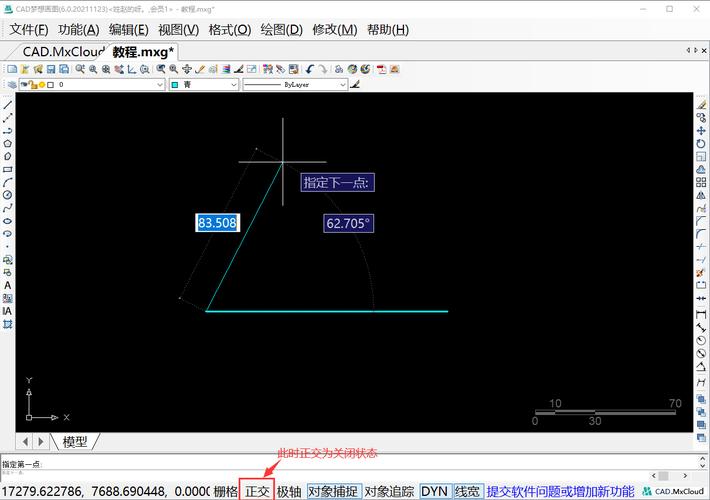
Task: Click the cyan color swatch in color box
Action: click(x=175, y=85)
